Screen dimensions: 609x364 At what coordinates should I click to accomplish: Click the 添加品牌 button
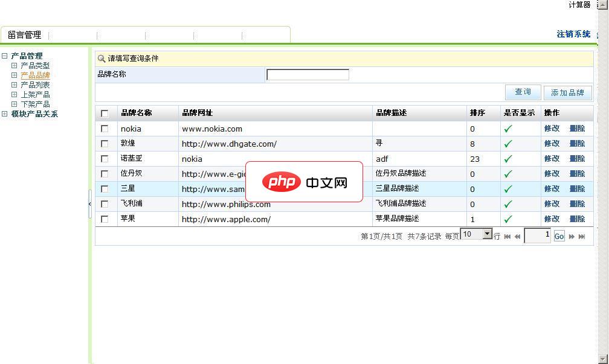pos(567,92)
